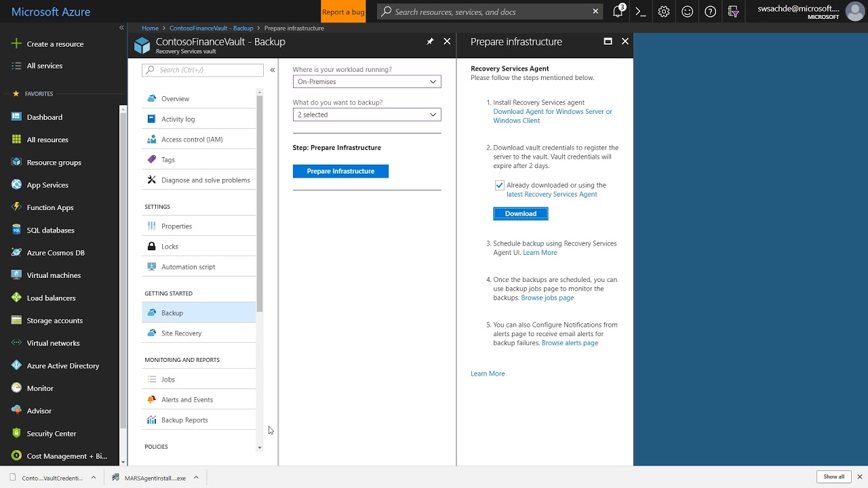The height and width of the screenshot is (488, 868).
Task: Click Home breadcrumb link
Action: pos(150,28)
